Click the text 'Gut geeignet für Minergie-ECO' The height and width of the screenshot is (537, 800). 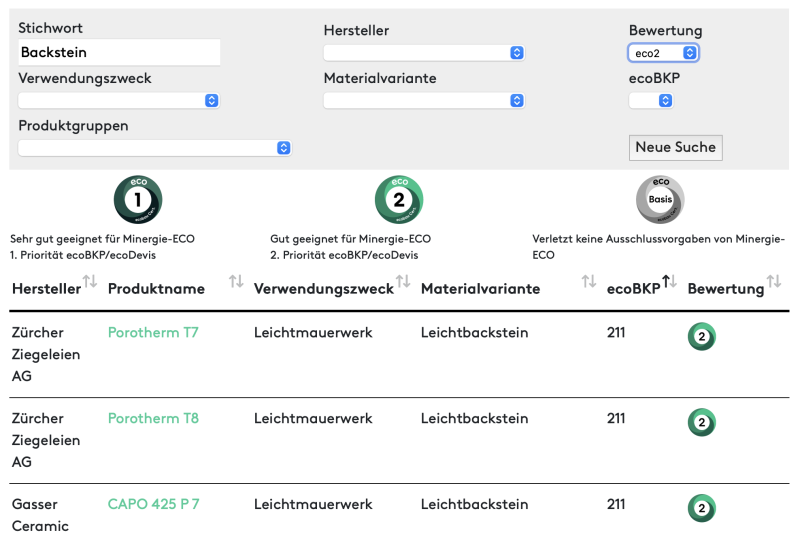(351, 239)
